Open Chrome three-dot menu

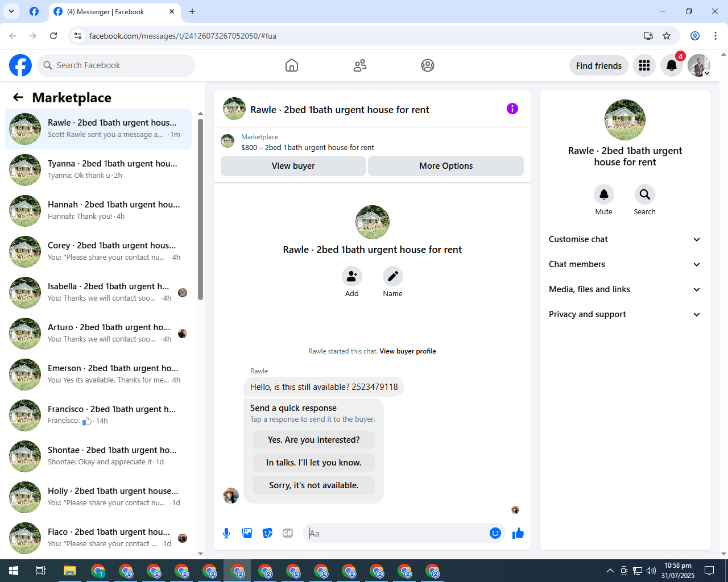[715, 36]
